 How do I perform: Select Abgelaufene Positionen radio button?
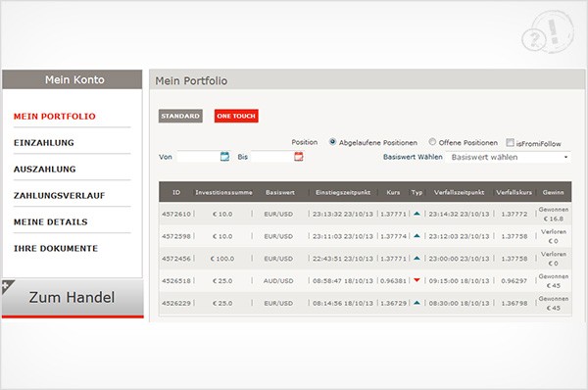pos(332,142)
